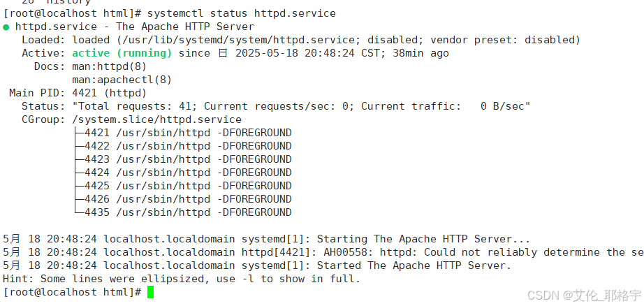The height and width of the screenshot is (306, 644).
Task: Click the /usr/lib/systemd/system/httpd.service path
Action: pos(213,41)
